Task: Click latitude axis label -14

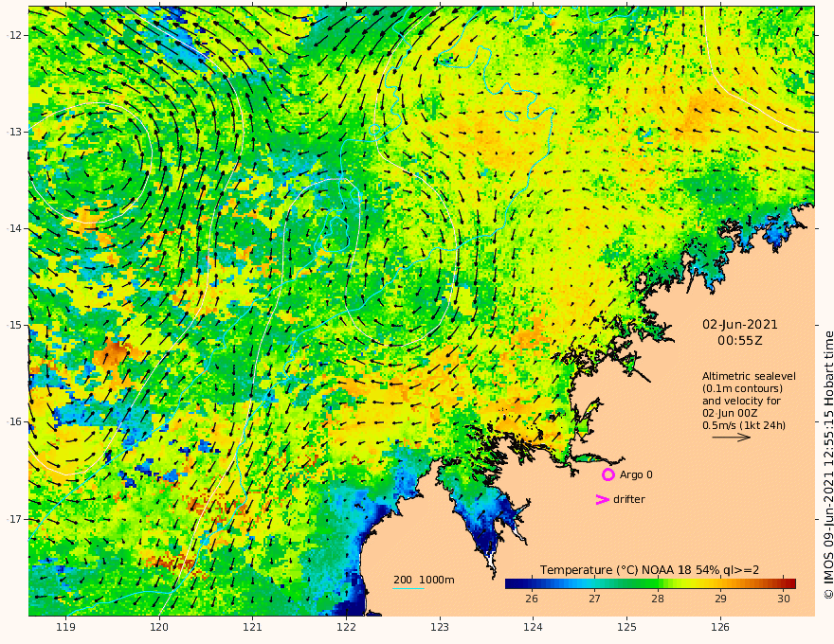Action: point(13,228)
